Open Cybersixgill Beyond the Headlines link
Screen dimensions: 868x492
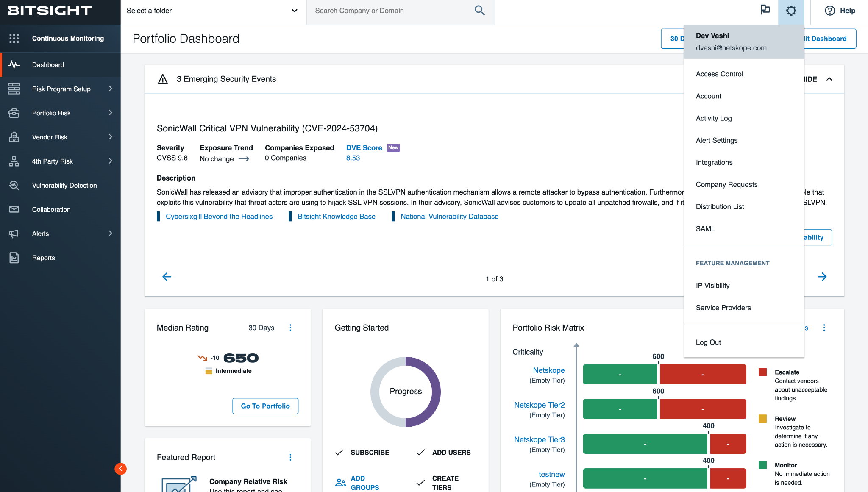(219, 217)
